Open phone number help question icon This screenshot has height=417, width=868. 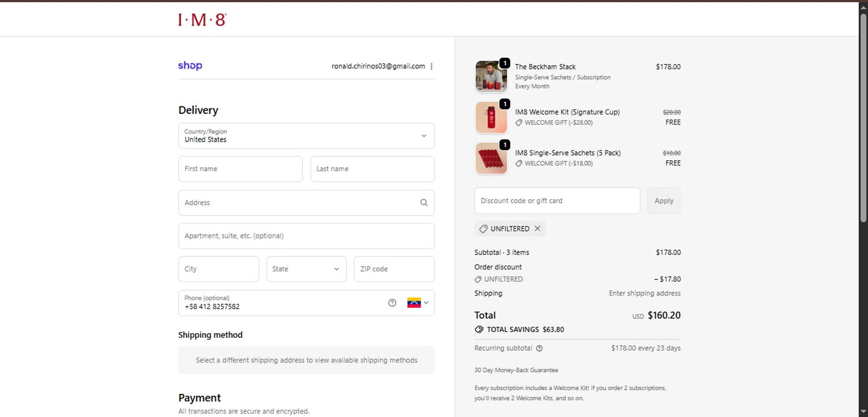(392, 303)
